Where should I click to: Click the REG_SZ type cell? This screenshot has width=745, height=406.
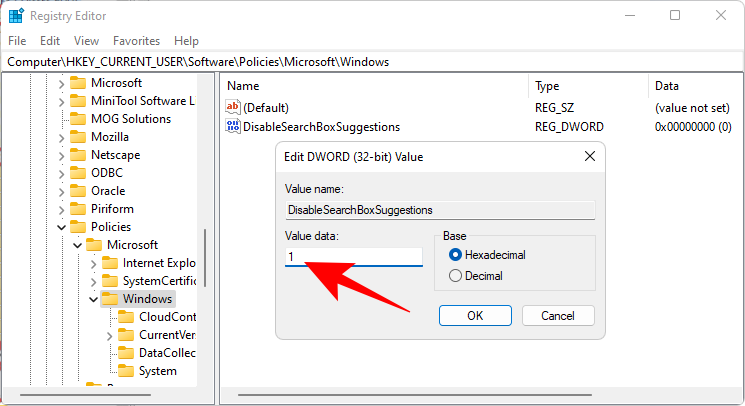(x=554, y=108)
